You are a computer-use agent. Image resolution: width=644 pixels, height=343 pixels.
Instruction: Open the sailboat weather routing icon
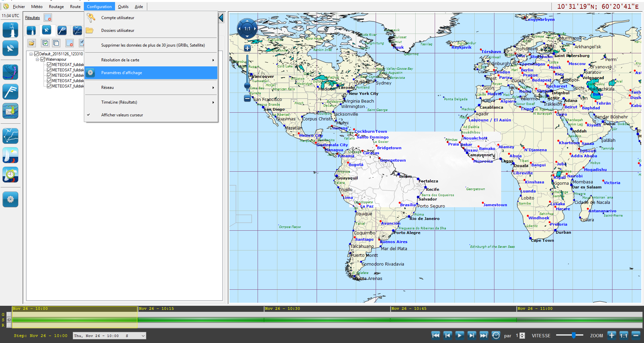10,156
